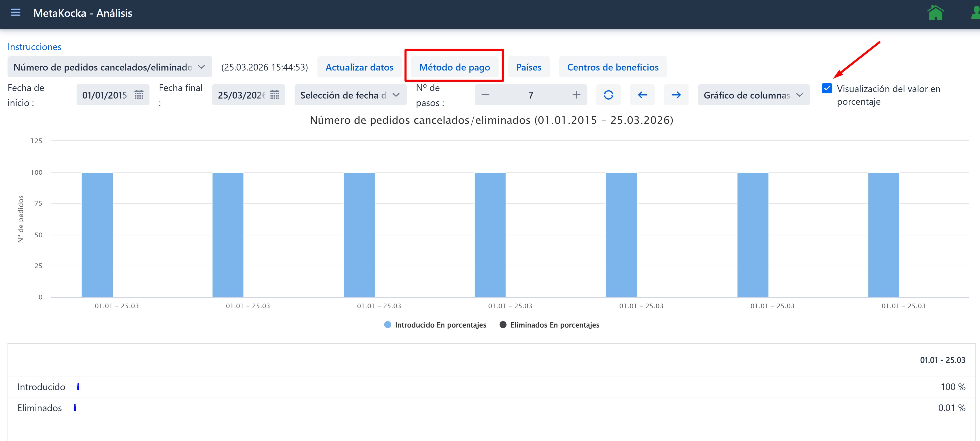Screen dimensions: 980x441
Task: Increase number of steps with plus
Action: (576, 95)
